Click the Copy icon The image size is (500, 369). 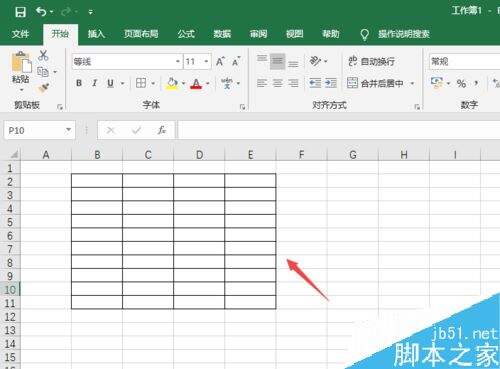[x=43, y=72]
